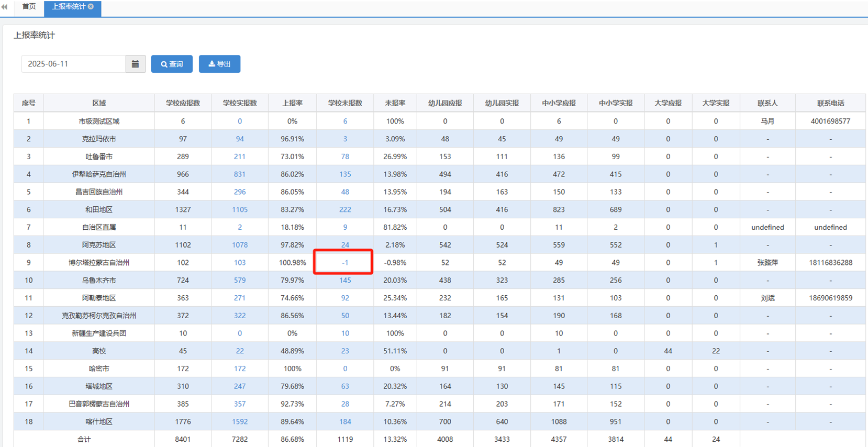The width and height of the screenshot is (868, 447).
Task: Click reported count 1105 for 和田地区
Action: click(x=240, y=209)
